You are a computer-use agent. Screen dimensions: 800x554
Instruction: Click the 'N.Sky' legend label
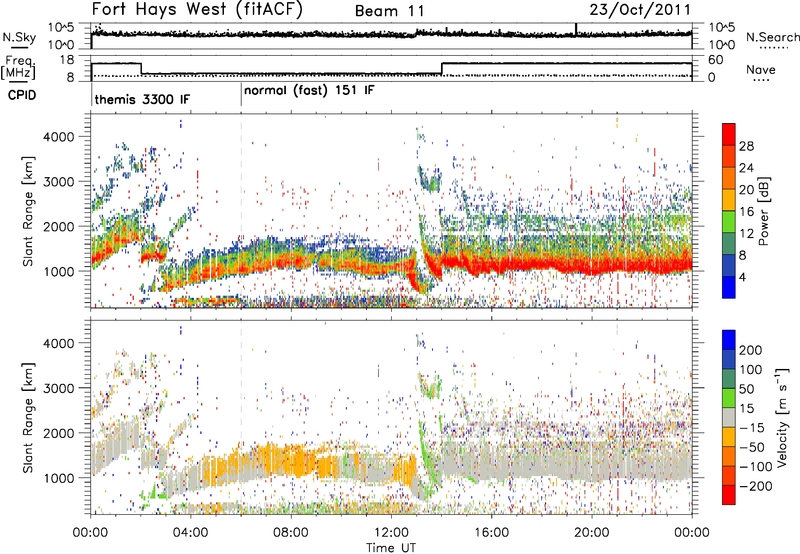(19, 37)
